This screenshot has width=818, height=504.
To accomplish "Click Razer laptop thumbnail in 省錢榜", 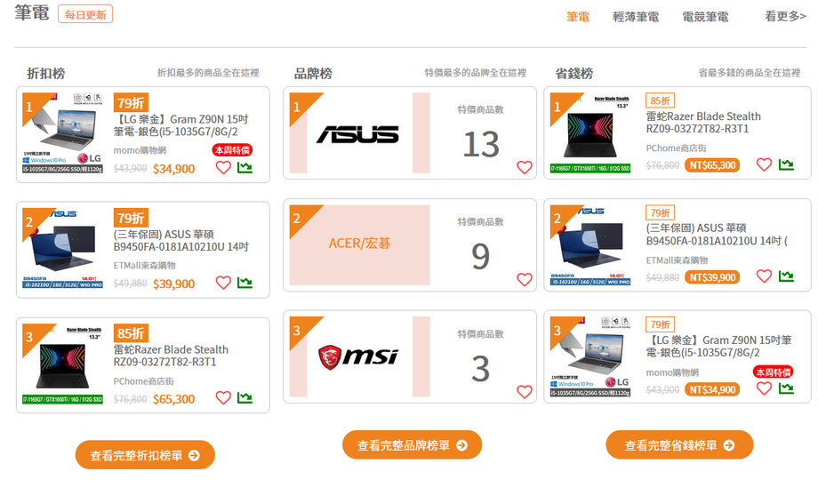I will (x=590, y=132).
